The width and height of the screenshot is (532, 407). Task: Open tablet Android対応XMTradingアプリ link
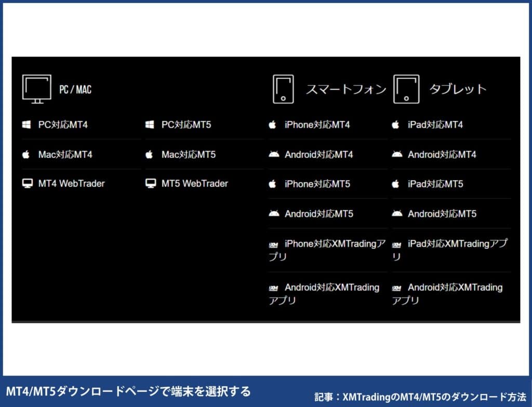(x=447, y=294)
